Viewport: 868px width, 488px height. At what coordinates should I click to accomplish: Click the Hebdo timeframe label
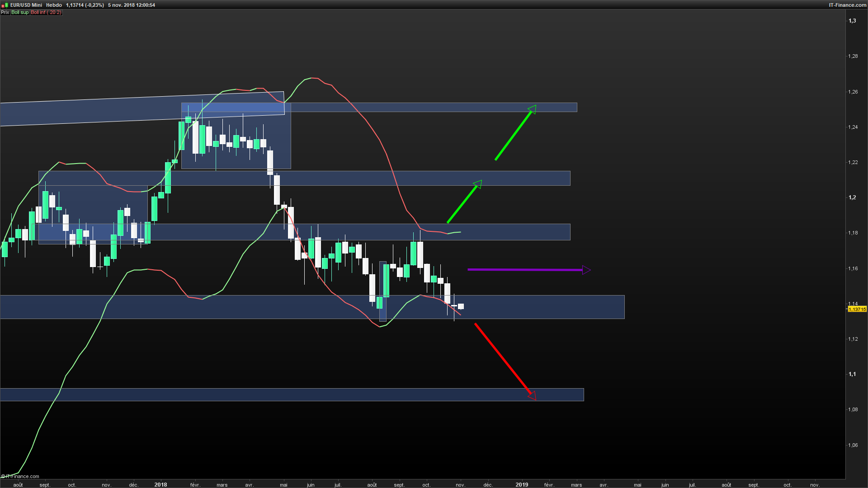click(x=54, y=5)
